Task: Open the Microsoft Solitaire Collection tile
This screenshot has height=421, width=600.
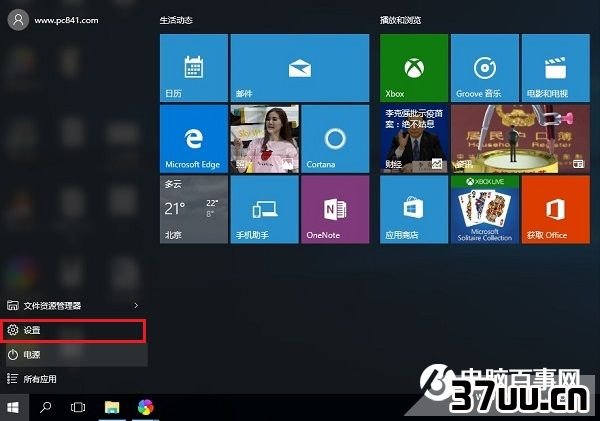Action: (x=485, y=210)
